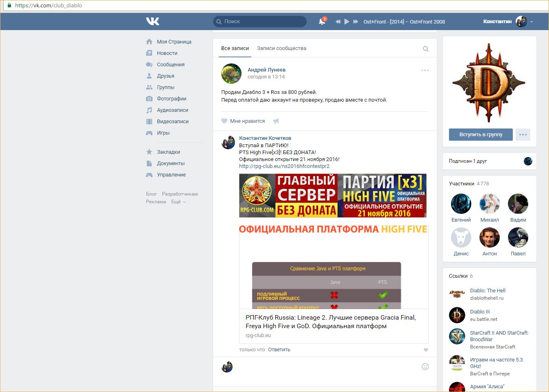Click the browser address bar URL
The height and width of the screenshot is (392, 549).
[48, 5]
